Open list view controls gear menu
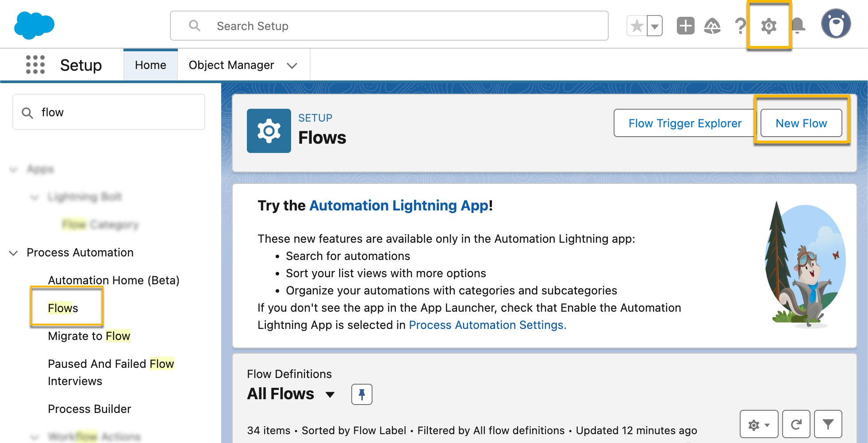The image size is (868, 443). pos(759,424)
